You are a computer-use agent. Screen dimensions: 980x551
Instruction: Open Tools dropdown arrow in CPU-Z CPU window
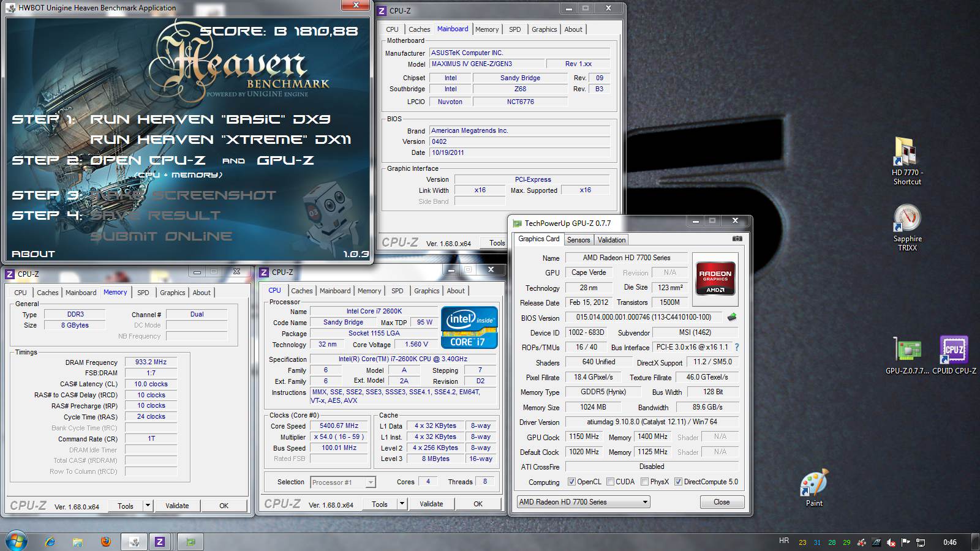[x=402, y=504]
